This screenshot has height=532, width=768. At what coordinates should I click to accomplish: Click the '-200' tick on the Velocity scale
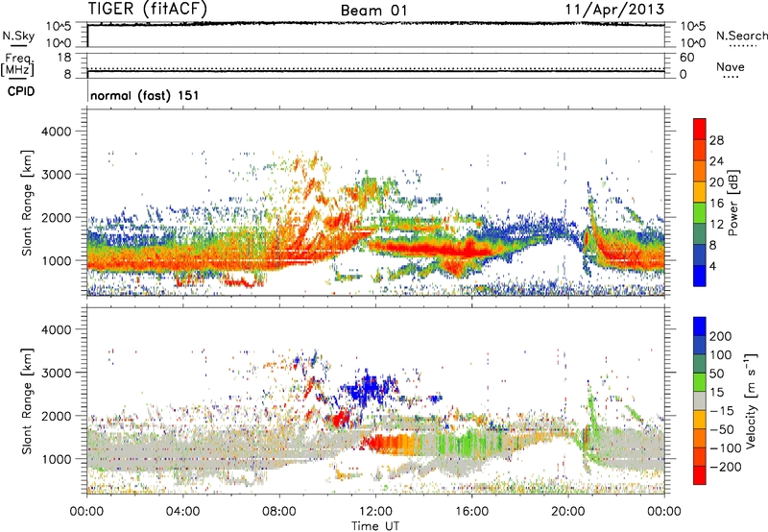(725, 467)
